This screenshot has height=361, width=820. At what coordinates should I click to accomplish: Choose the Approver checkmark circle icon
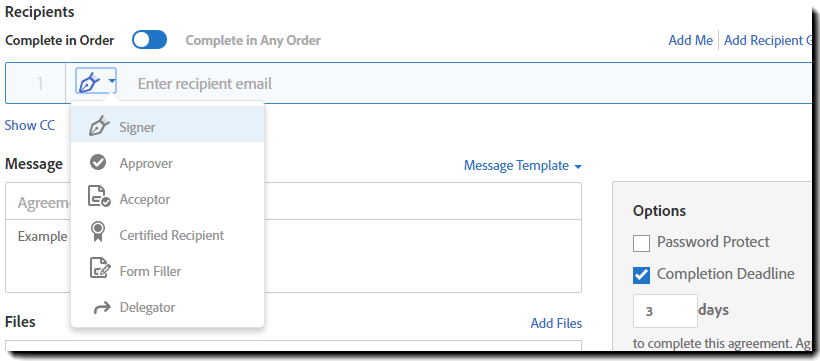click(x=98, y=163)
